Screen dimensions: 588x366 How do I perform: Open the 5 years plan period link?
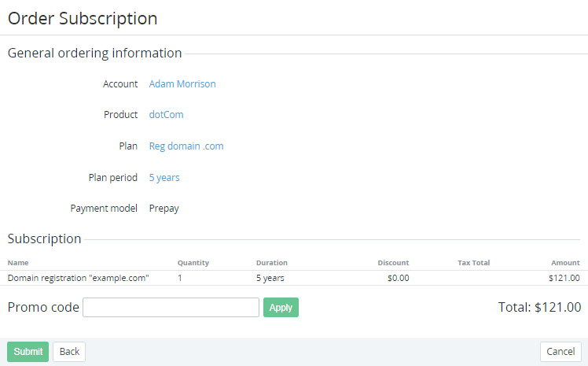[164, 178]
